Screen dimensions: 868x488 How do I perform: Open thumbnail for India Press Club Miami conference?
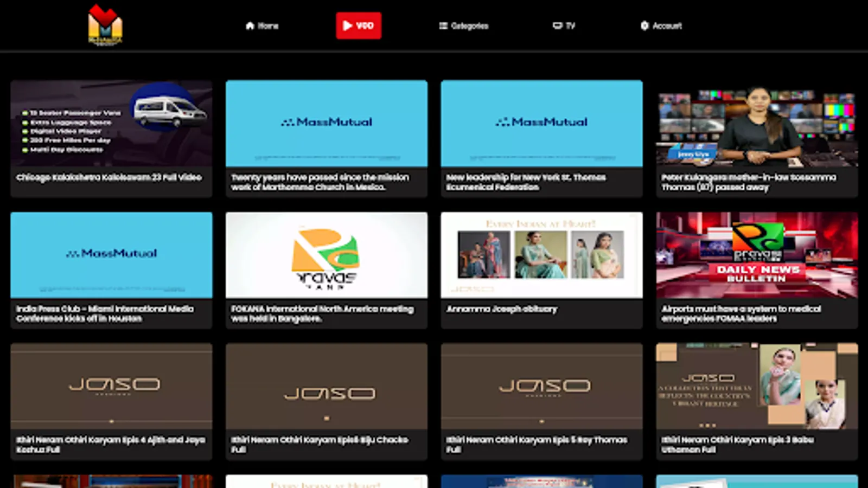(111, 255)
